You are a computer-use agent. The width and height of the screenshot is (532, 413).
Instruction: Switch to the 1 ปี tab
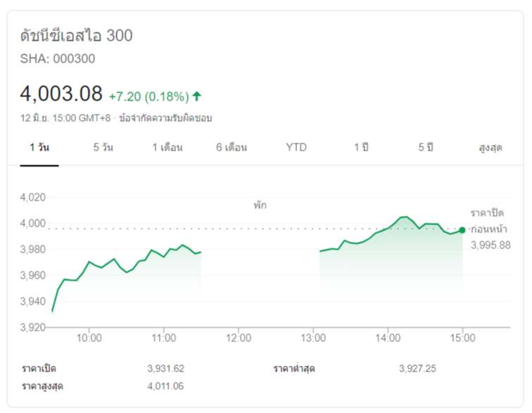pos(361,148)
